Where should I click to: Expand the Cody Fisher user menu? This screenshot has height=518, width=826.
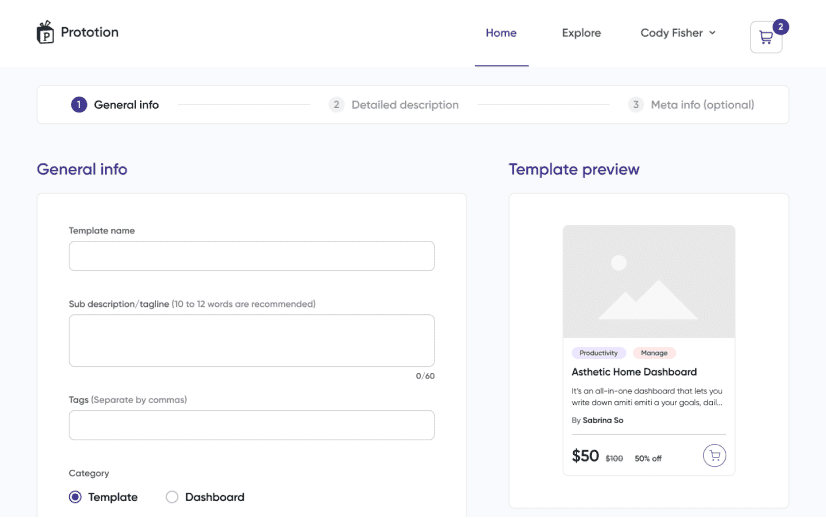click(x=678, y=33)
